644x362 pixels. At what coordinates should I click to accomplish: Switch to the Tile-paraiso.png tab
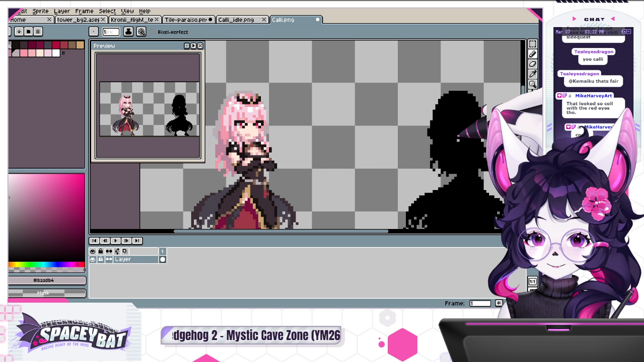(x=188, y=19)
